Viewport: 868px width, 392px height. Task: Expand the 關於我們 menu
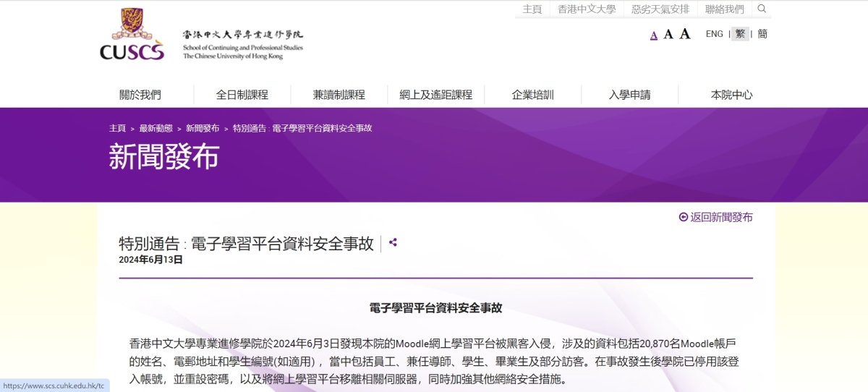pos(140,95)
